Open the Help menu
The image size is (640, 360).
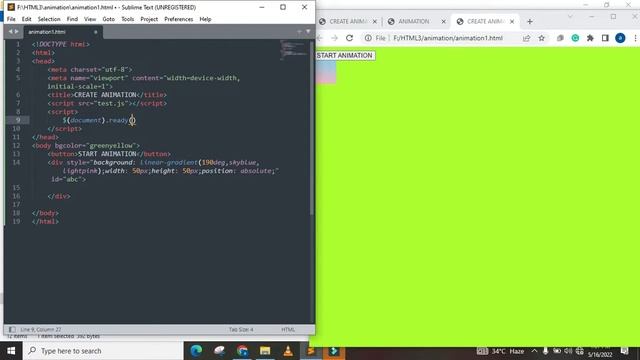(205, 19)
